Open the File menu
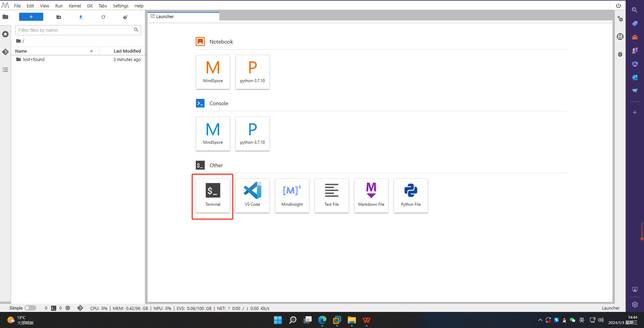 pos(17,6)
